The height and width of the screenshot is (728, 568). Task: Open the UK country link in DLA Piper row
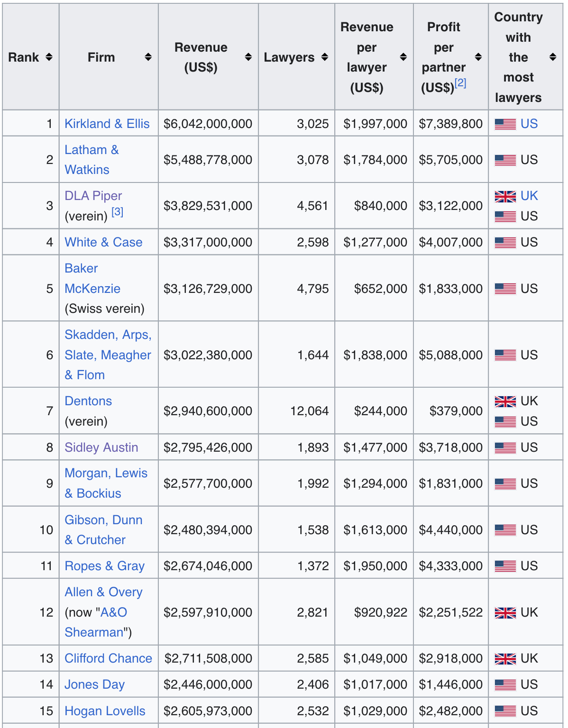pyautogui.click(x=529, y=196)
